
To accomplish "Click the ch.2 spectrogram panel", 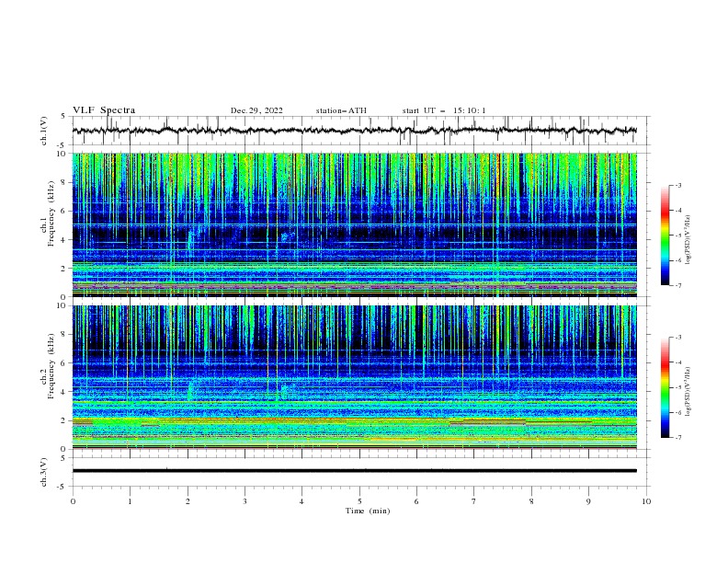I will 354,377.
